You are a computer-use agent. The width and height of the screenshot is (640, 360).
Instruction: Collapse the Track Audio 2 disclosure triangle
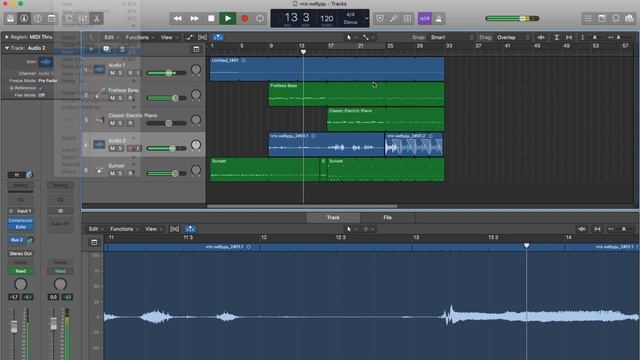(x=7, y=48)
